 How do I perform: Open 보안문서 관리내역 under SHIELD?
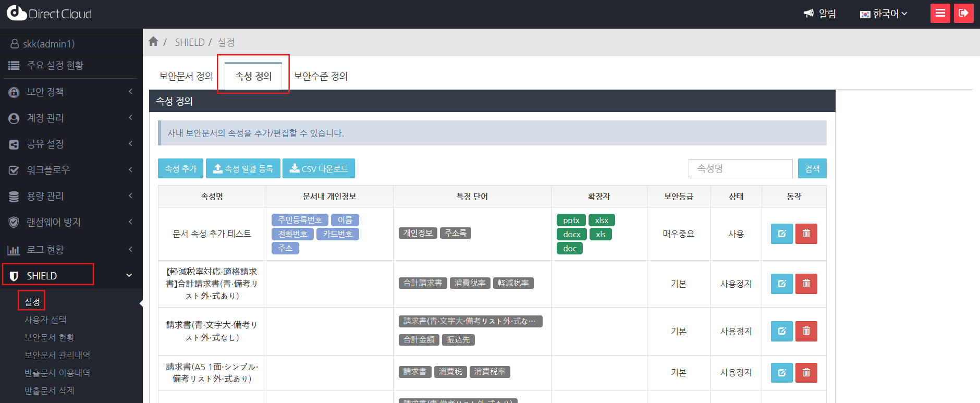coord(57,355)
